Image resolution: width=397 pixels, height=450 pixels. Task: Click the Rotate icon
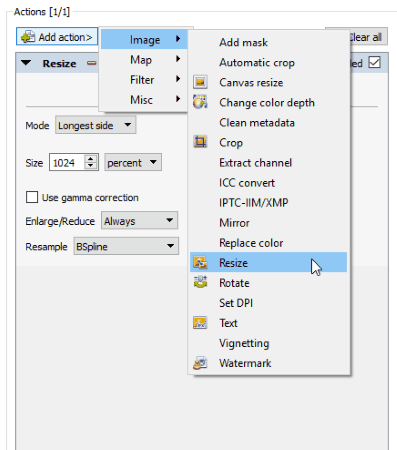200,282
